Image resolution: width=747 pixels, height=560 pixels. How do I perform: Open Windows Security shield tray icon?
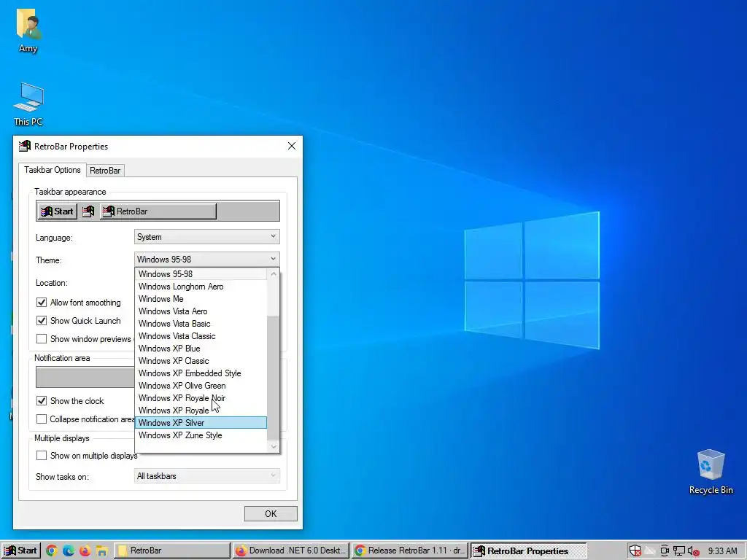tap(635, 551)
